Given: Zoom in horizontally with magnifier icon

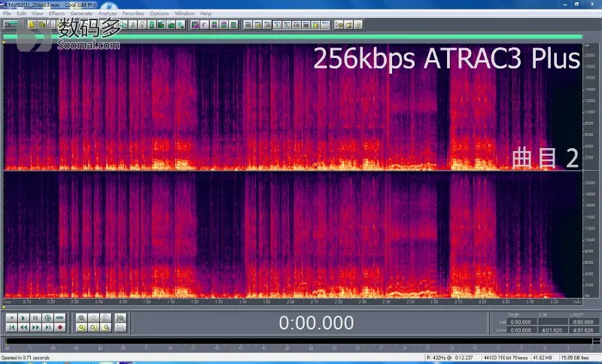Looking at the screenshot, I should (81, 318).
